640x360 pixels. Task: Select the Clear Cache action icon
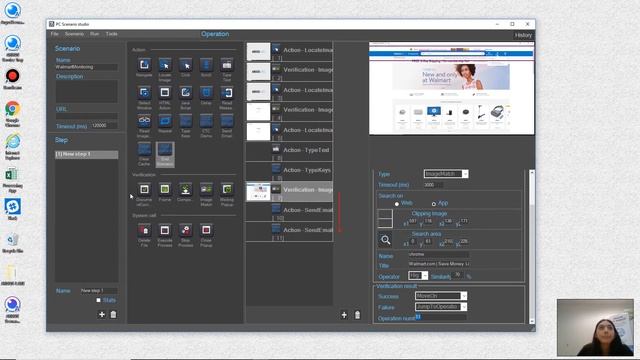click(144, 149)
